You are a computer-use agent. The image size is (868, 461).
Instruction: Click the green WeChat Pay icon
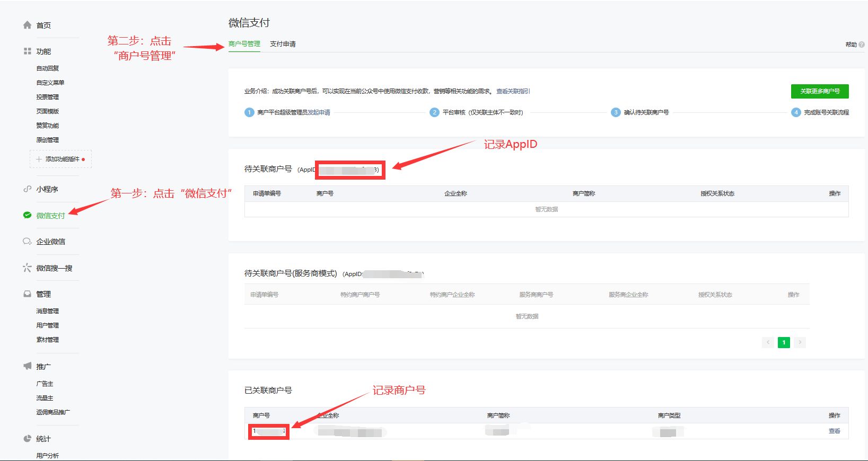coord(27,215)
